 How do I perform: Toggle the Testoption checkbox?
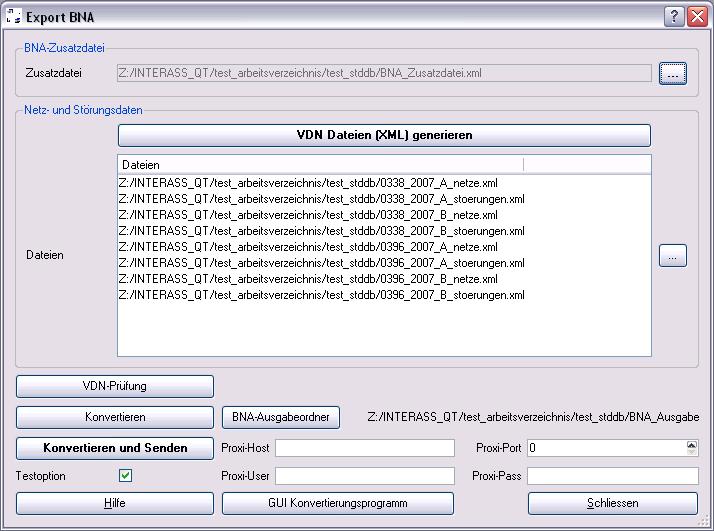click(125, 476)
